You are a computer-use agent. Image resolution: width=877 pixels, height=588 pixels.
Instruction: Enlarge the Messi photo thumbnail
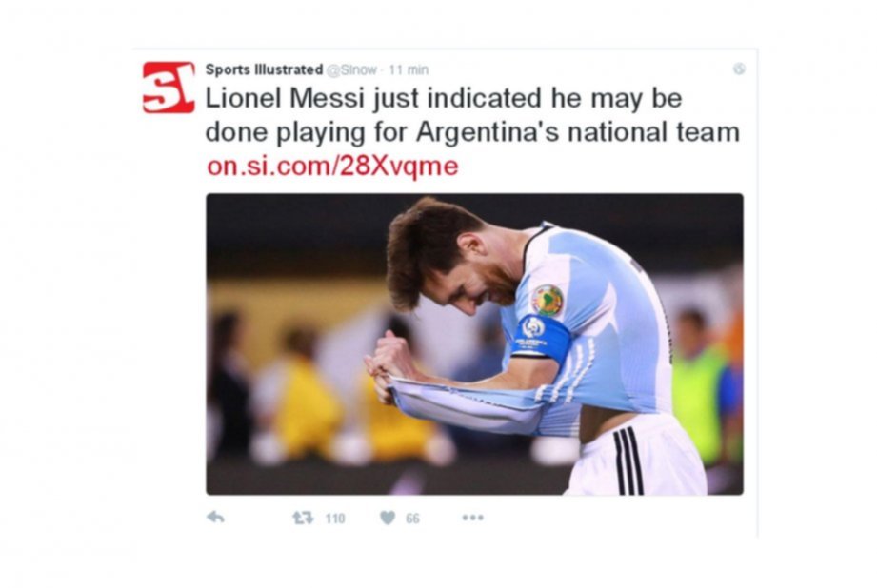point(474,344)
